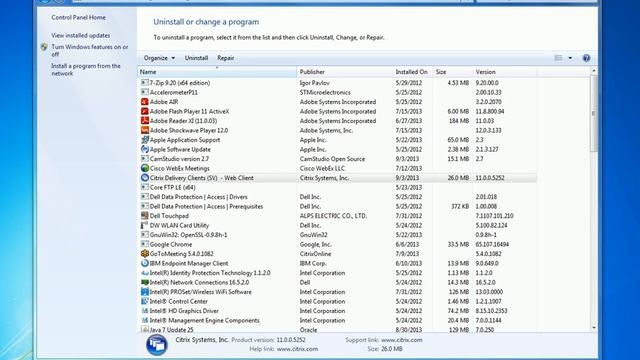Click installed date '6/27/2013'
Viewport: 640px width, 360px height.
409,120
